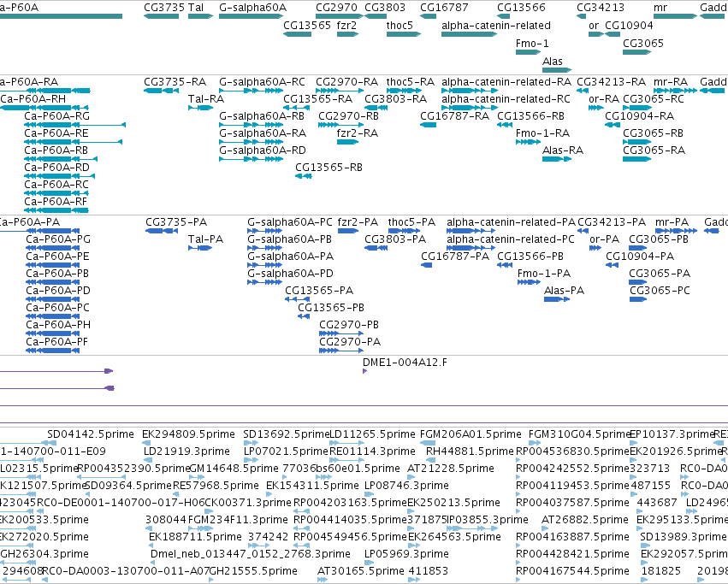The image size is (728, 584).
Task: Click the Tal gene label
Action: pos(196,8)
